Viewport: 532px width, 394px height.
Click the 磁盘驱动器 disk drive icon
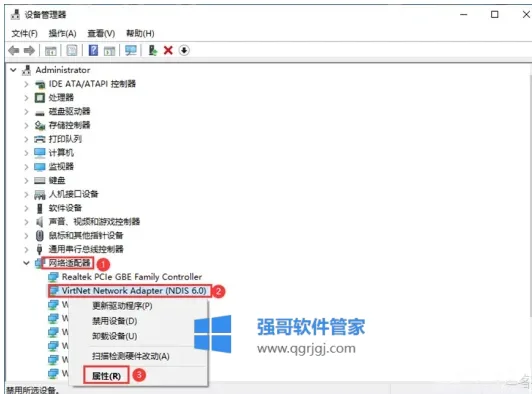point(40,112)
